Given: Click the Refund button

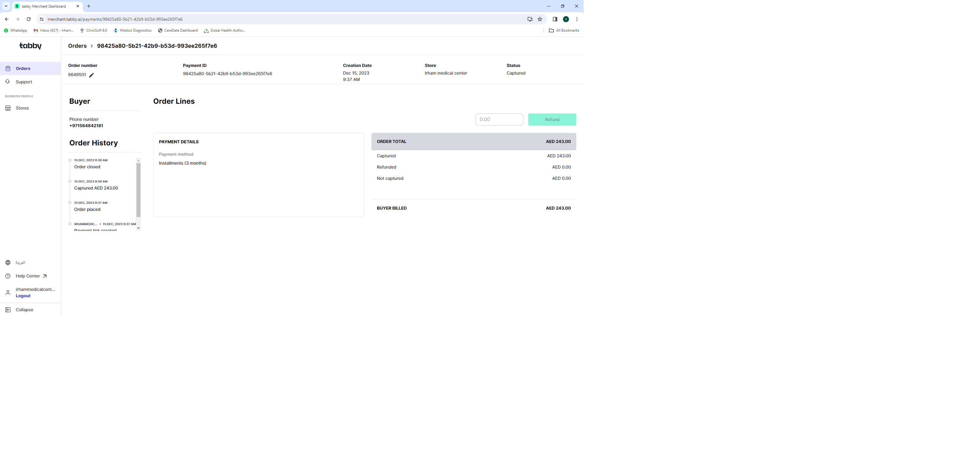Looking at the screenshot, I should (552, 120).
